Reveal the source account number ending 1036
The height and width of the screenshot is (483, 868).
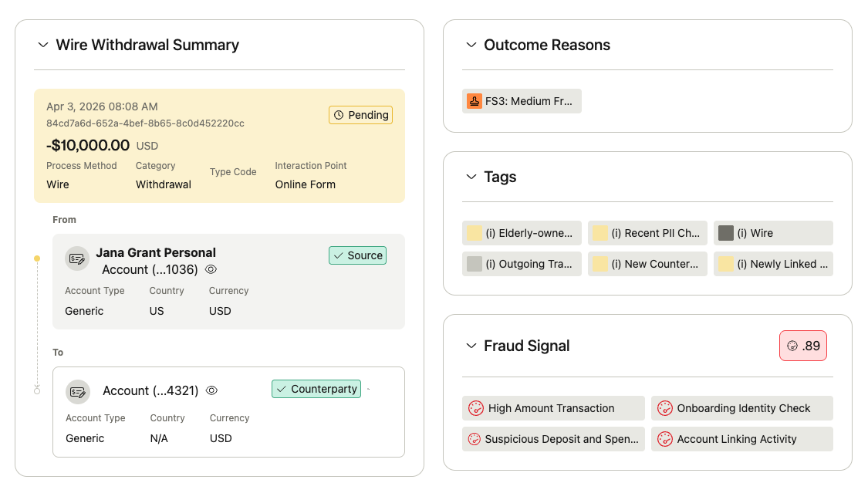211,269
